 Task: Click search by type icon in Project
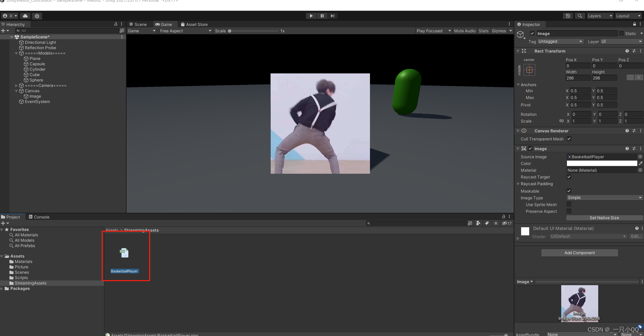[478, 223]
